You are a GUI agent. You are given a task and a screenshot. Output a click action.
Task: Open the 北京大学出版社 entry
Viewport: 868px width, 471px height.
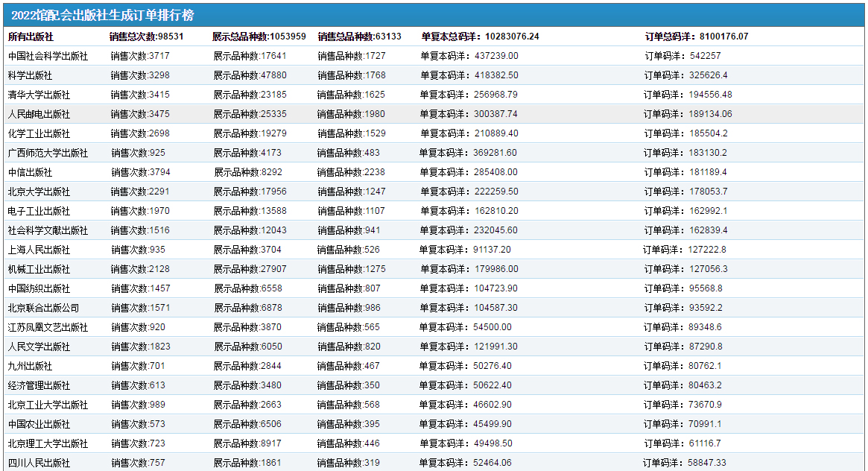tap(39, 192)
